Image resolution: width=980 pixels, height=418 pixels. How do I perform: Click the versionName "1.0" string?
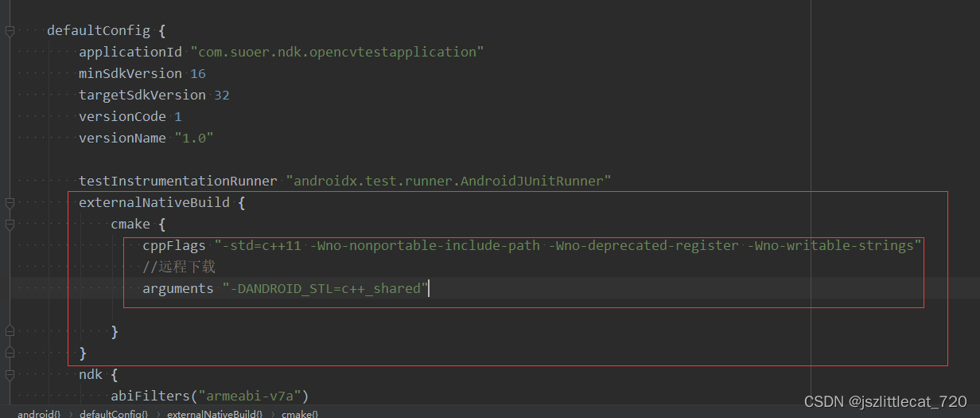[194, 139]
